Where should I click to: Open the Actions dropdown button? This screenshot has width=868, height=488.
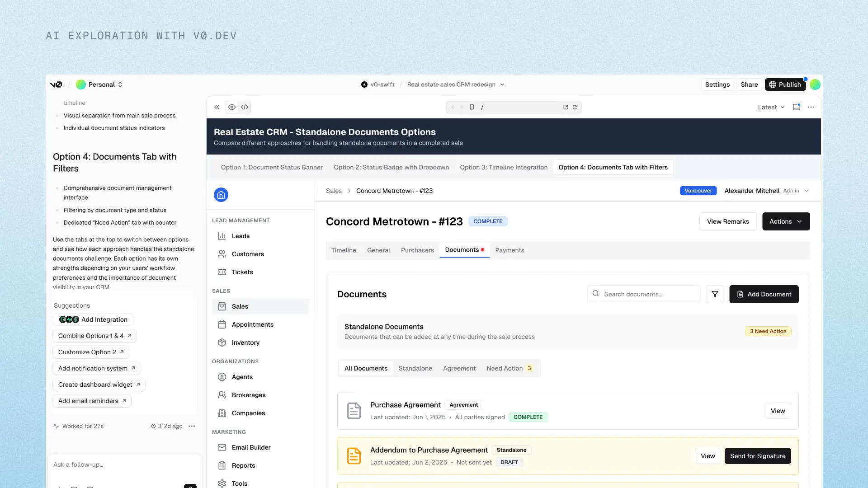point(786,221)
